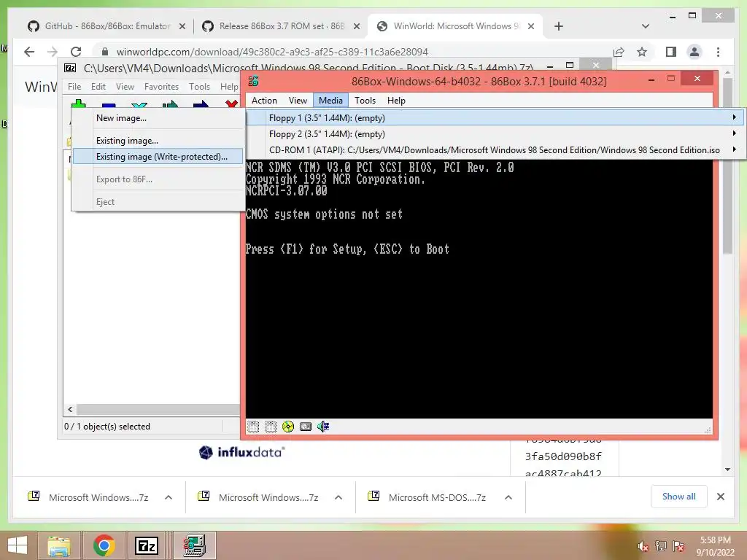Open the Tools menu in 86Box

(365, 101)
